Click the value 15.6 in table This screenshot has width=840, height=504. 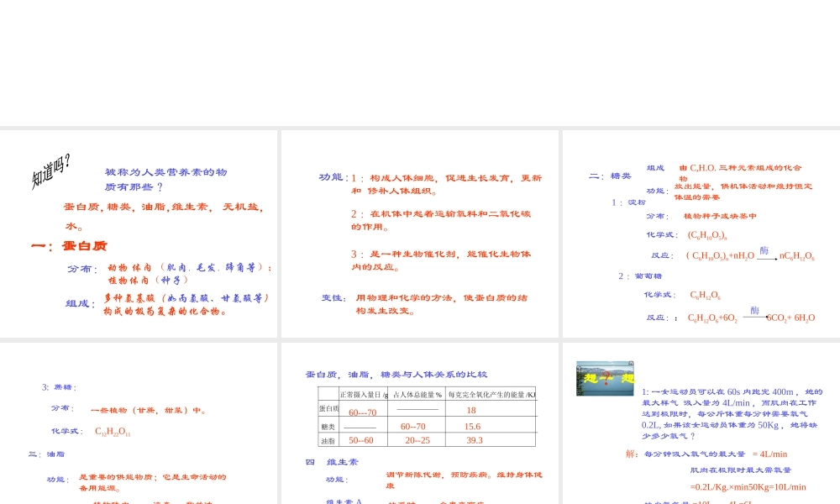472,427
